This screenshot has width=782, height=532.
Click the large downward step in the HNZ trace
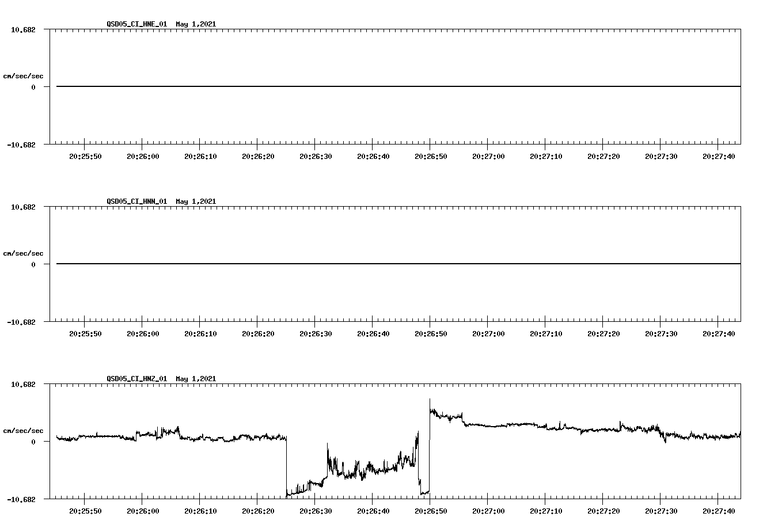(287, 466)
